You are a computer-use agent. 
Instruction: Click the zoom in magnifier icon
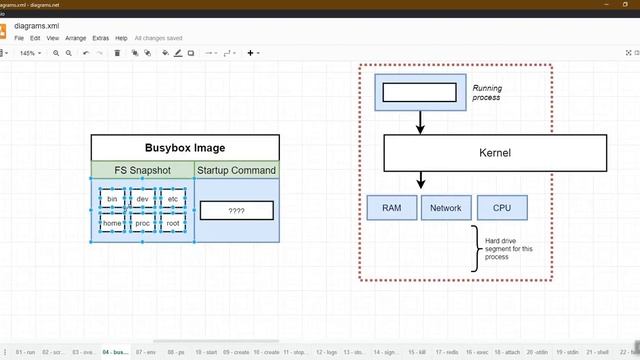(56, 53)
